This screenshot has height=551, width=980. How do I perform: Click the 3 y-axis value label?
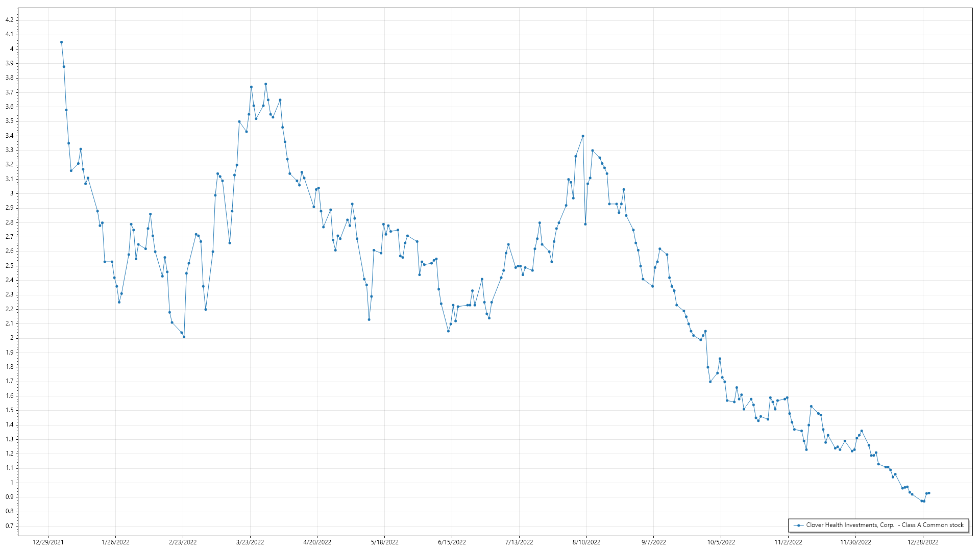tap(12, 193)
